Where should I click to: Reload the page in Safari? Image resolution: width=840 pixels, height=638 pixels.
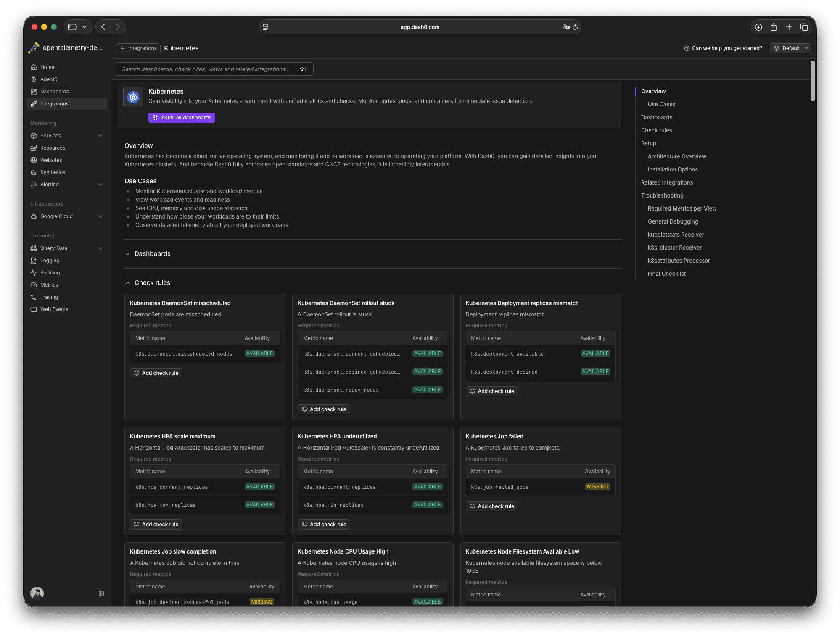pos(576,27)
